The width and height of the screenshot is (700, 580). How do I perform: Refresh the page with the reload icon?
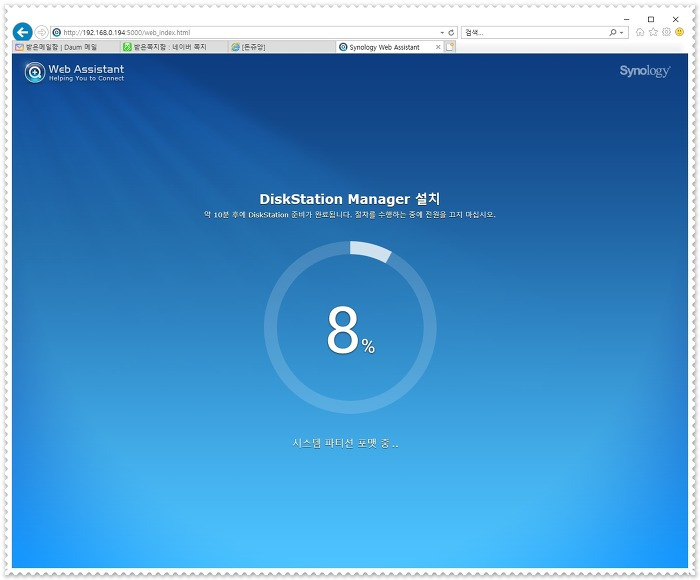tap(451, 33)
